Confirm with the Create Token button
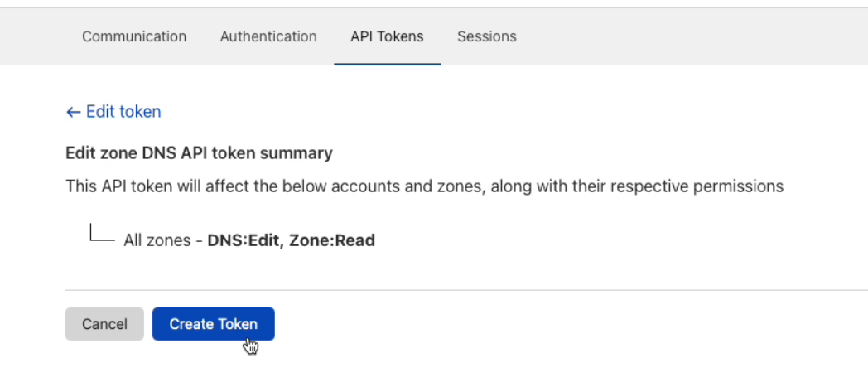This screenshot has width=868, height=392. click(x=214, y=324)
